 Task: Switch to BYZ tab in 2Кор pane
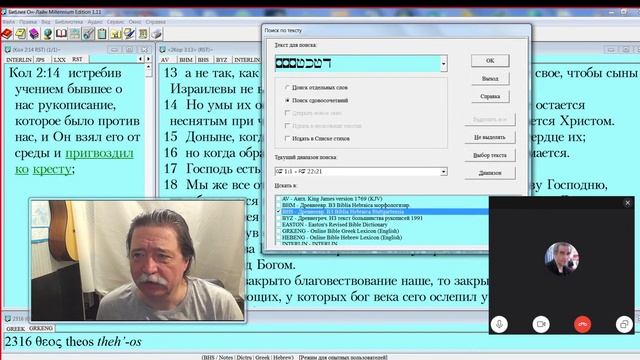[x=222, y=60]
